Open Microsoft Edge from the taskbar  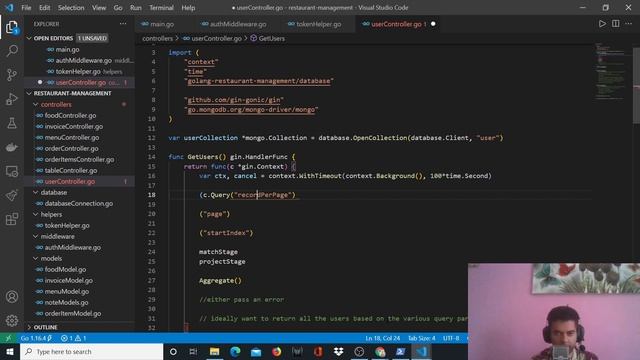point(235,351)
